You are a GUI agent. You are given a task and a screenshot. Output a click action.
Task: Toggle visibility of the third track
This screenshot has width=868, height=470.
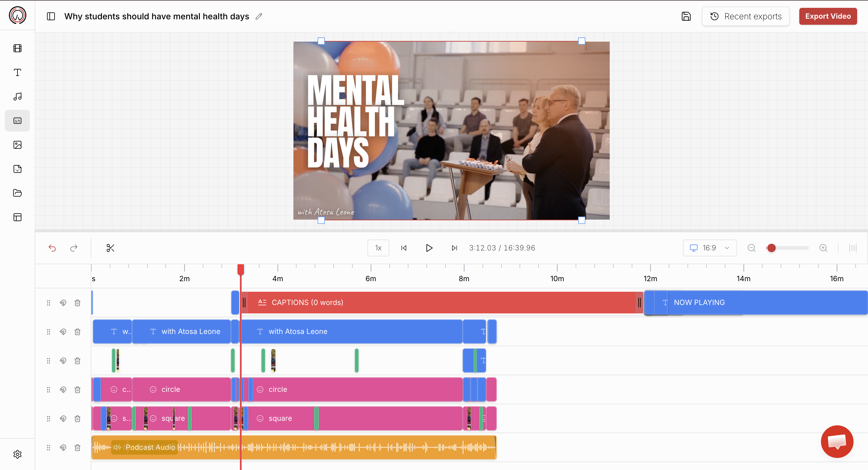click(63, 361)
